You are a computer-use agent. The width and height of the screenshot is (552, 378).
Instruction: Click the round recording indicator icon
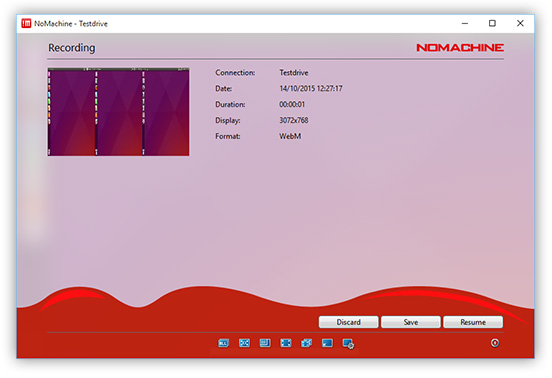495,343
